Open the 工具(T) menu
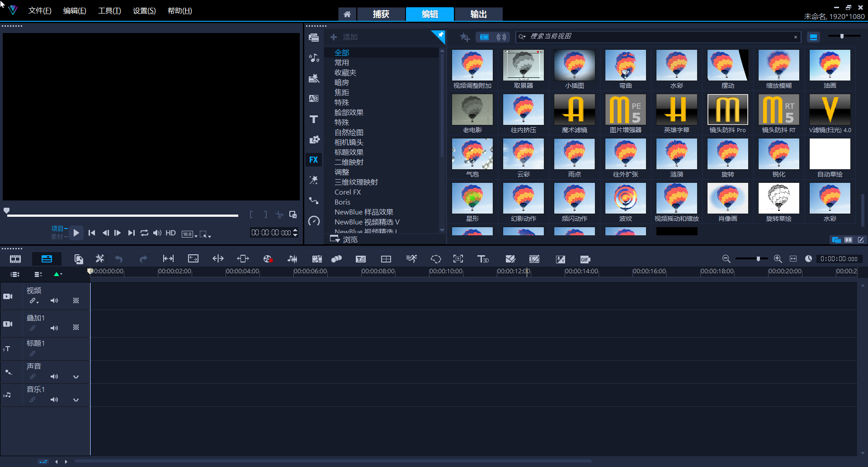The image size is (868, 467). pyautogui.click(x=109, y=10)
